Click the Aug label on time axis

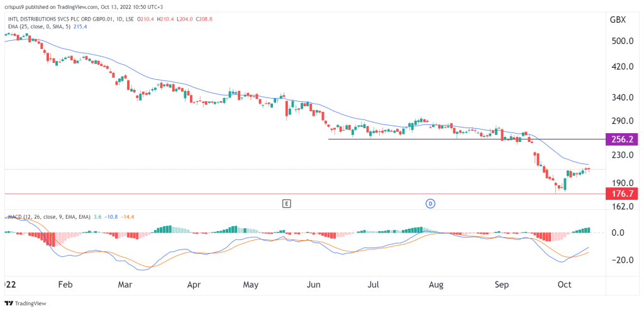pos(436,285)
